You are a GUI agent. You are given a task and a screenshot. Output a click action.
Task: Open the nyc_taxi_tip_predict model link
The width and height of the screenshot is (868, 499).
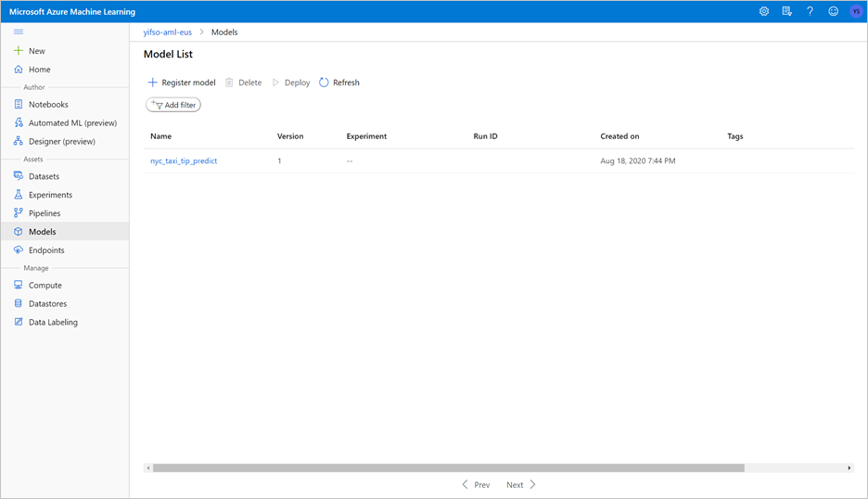tap(184, 161)
